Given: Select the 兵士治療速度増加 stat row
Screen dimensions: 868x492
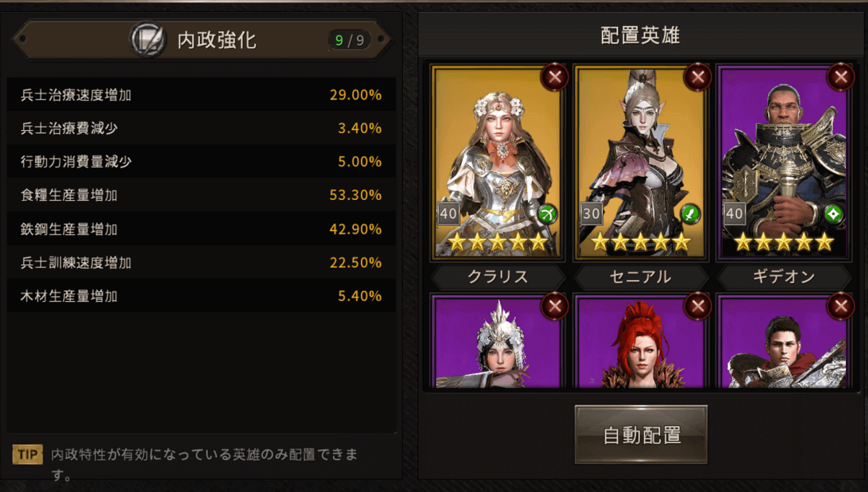Looking at the screenshot, I should click(x=201, y=95).
